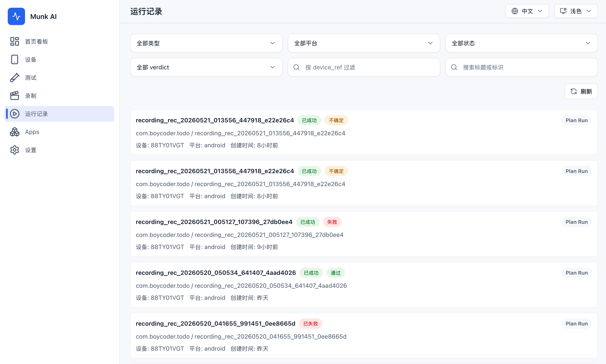
Task: Click Plan Run tag on the 041655 run
Action: [x=576, y=324]
